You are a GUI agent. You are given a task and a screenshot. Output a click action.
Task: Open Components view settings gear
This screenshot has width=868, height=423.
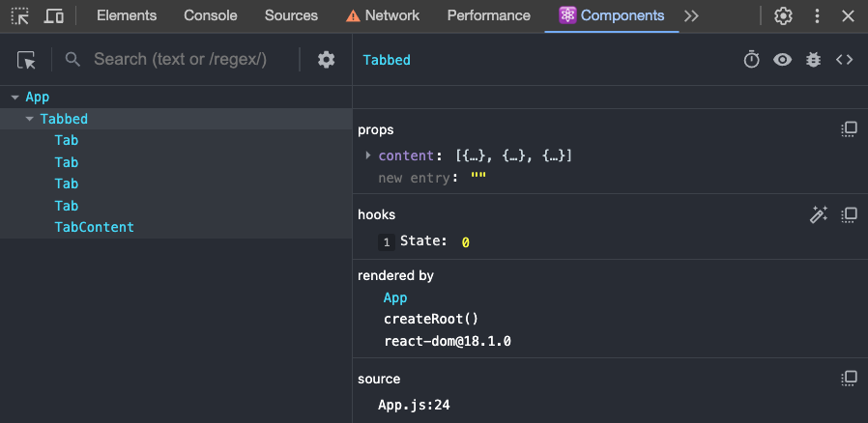[x=326, y=60]
